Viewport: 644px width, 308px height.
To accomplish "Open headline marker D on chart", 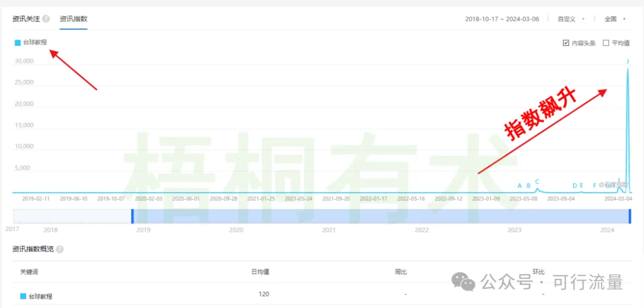I will (575, 186).
